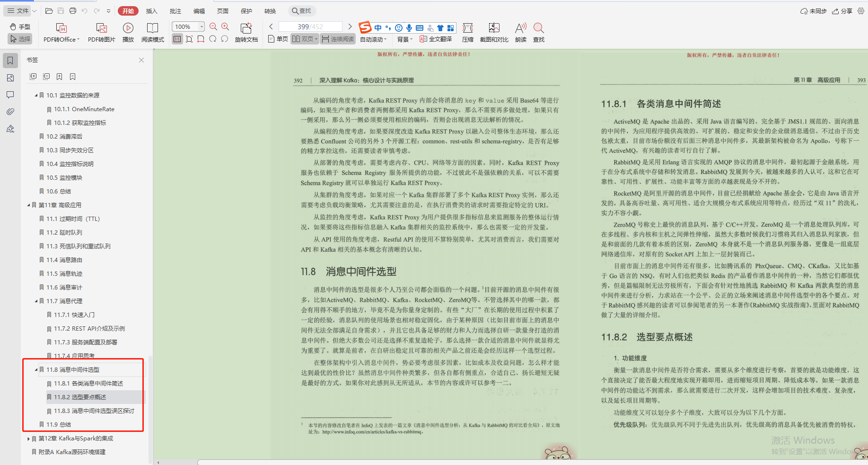Toggle the Sogou microphone voice input icon
This screenshot has width=868, height=465.
coord(409,28)
